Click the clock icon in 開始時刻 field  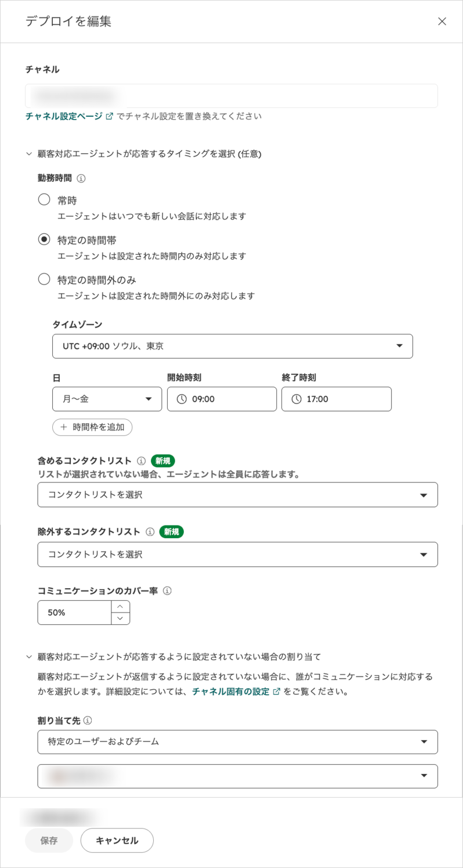pos(182,399)
